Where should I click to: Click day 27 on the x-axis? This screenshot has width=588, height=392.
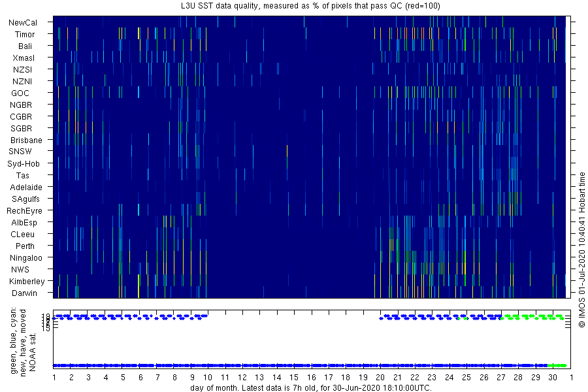(x=501, y=378)
